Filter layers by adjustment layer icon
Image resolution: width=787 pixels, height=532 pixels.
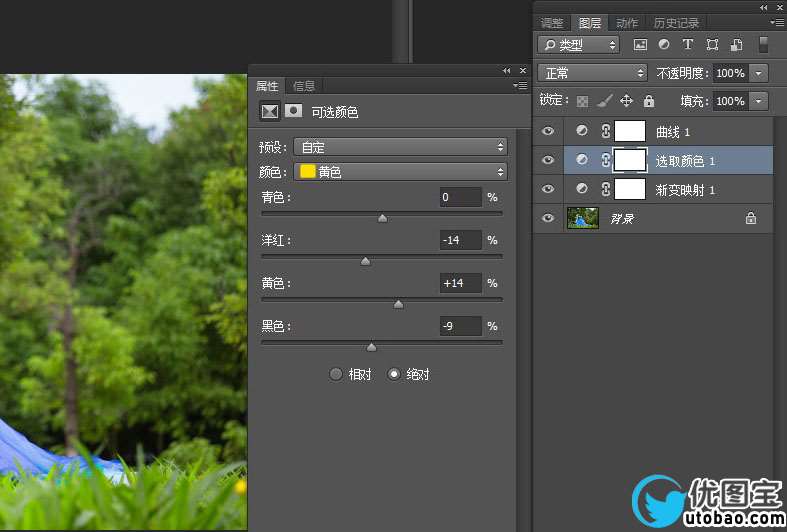point(664,44)
